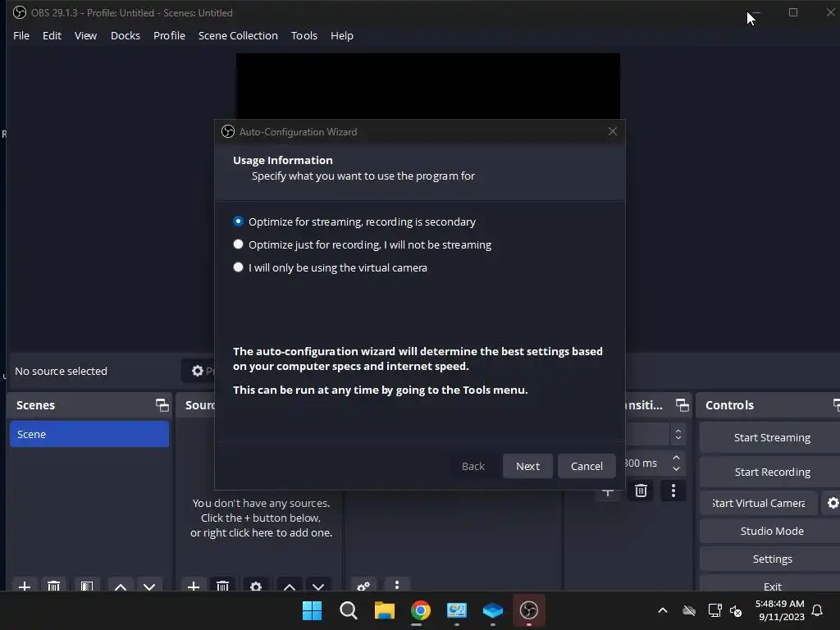This screenshot has width=840, height=630.
Task: Move the scene down with the arrow
Action: [149, 586]
